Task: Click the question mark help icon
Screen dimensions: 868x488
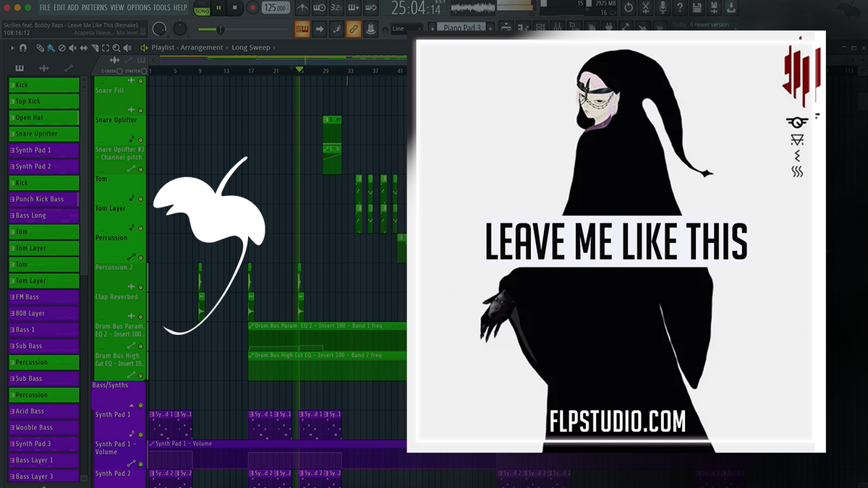Action: 680,8
